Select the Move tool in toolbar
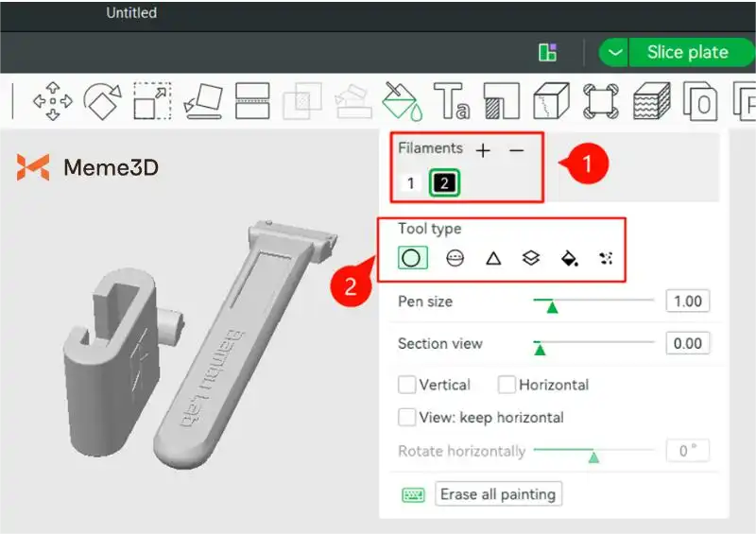Viewport: 756px width, 534px height. (x=53, y=99)
